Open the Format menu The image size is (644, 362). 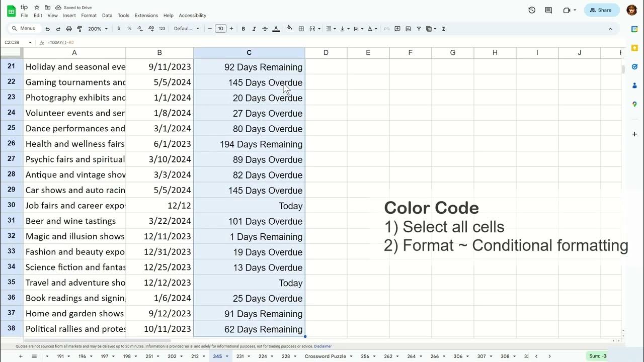[x=89, y=15]
